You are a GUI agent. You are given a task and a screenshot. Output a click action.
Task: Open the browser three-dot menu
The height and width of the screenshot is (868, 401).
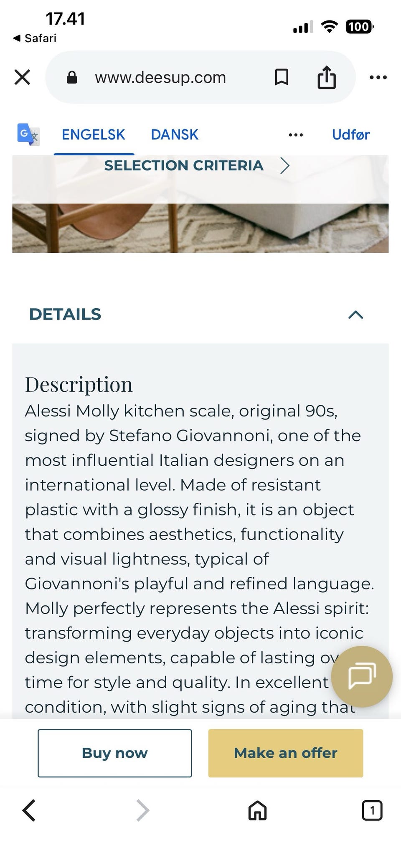click(378, 77)
